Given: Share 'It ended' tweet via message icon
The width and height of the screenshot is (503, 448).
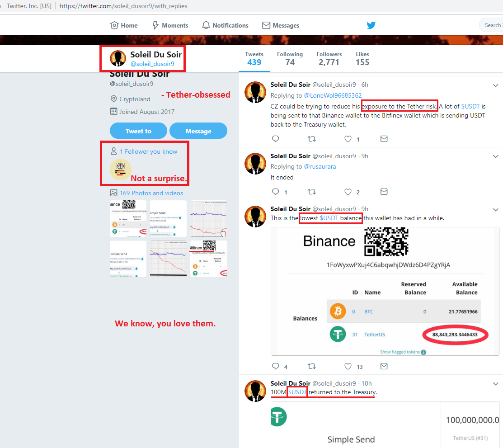Looking at the screenshot, I should [x=384, y=192].
